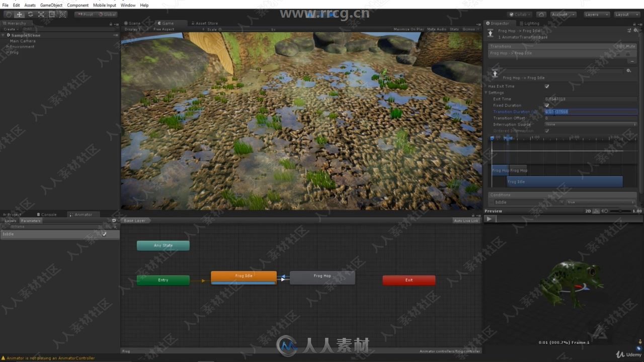
Task: Select the Frog Hop state node
Action: tap(323, 278)
